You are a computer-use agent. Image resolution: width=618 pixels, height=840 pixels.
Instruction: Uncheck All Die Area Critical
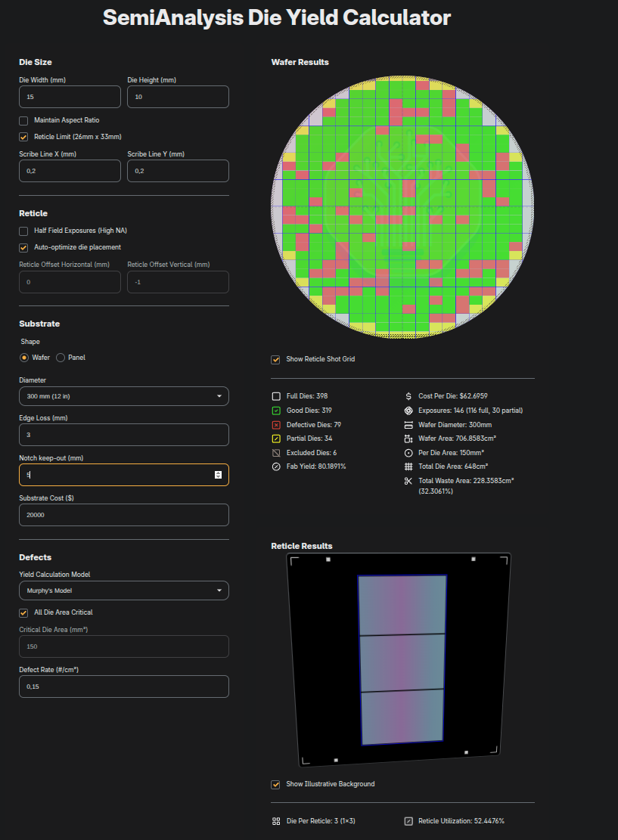pos(23,613)
